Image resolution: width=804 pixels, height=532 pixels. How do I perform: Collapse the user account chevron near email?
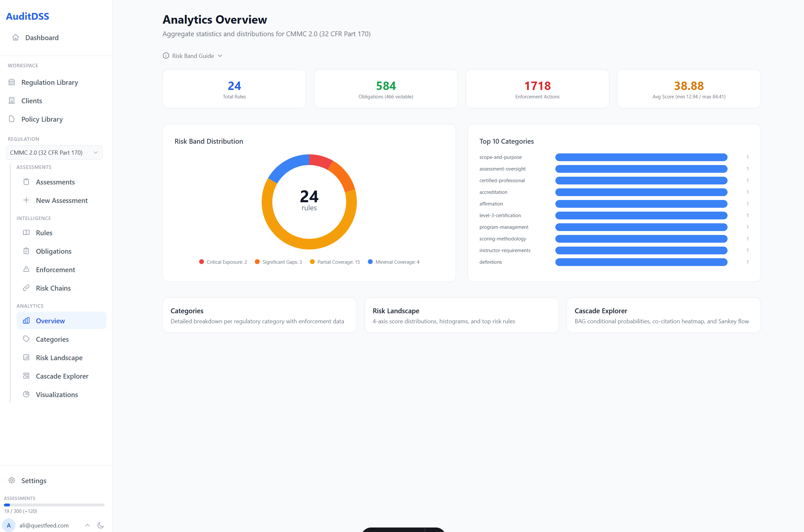click(87, 525)
